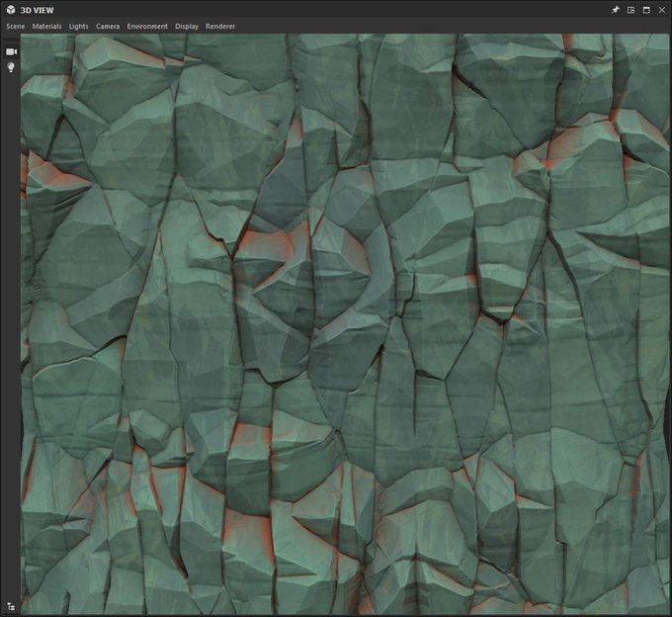The width and height of the screenshot is (672, 617).
Task: Open the Scene menu
Action: (16, 26)
